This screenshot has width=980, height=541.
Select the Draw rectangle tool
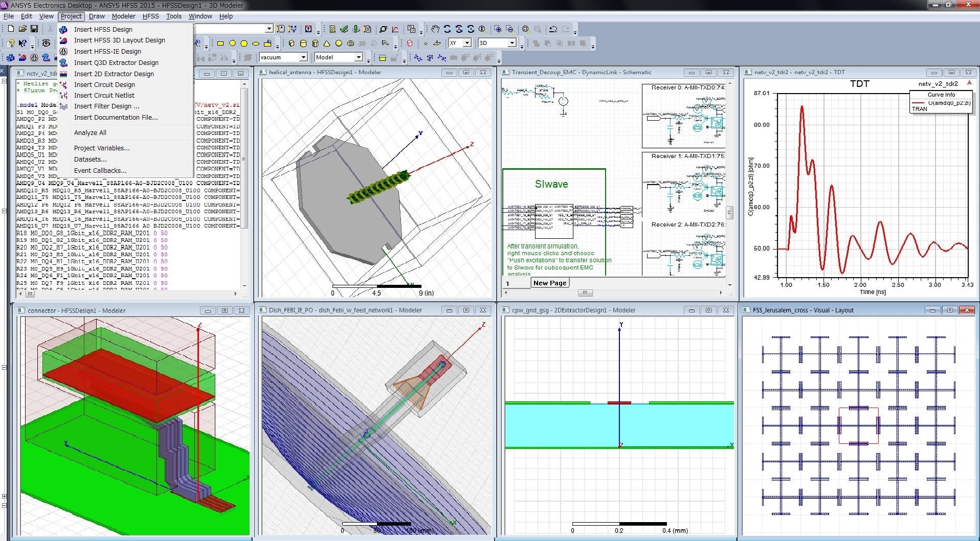point(220,43)
